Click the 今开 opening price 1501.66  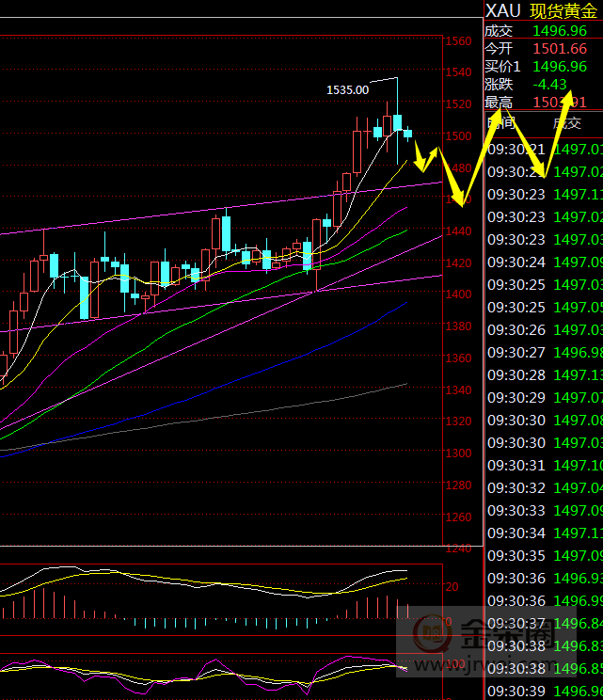pyautogui.click(x=560, y=49)
